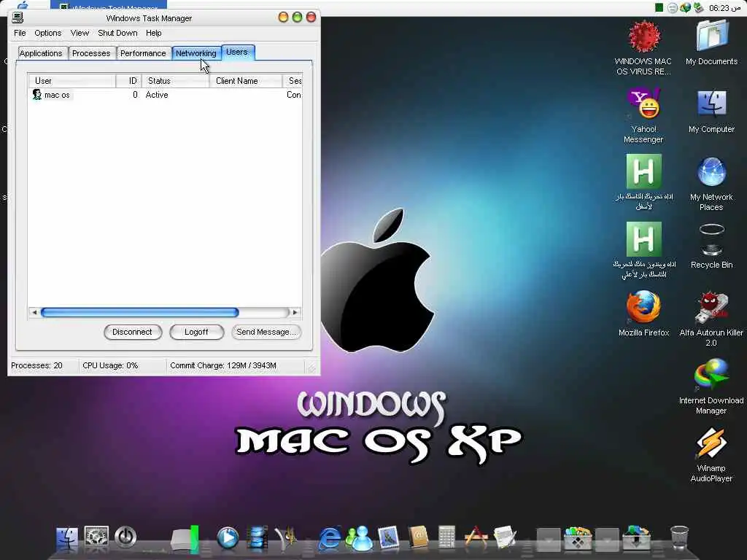Click the power button dock icon
The width and height of the screenshot is (747, 560).
pos(125,537)
